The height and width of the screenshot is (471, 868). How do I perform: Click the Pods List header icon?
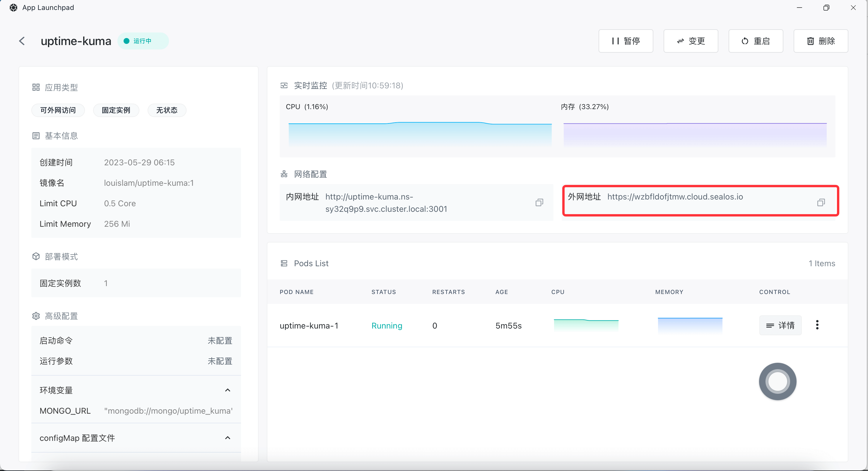pyautogui.click(x=284, y=263)
